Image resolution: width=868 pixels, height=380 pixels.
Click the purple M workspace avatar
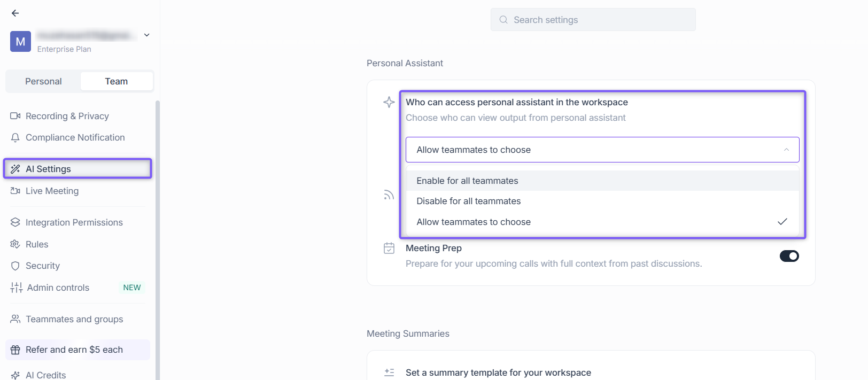20,41
